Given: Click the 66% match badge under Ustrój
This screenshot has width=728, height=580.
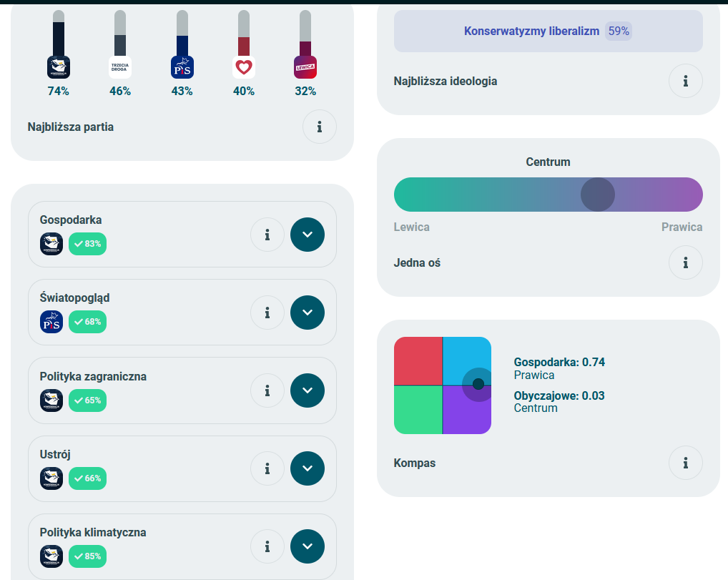Looking at the screenshot, I should click(88, 478).
